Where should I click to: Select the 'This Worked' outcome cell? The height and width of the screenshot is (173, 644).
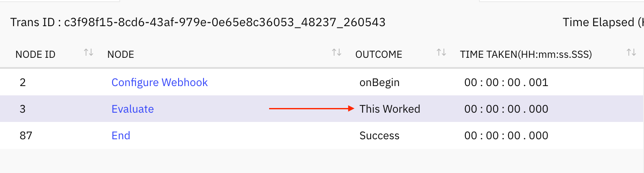[x=390, y=109]
